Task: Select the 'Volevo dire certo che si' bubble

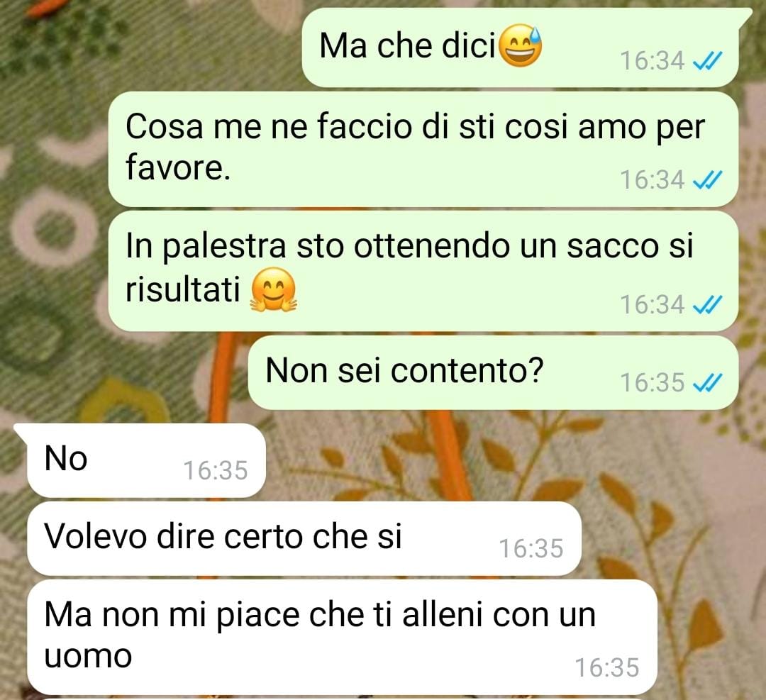Action: click(304, 538)
